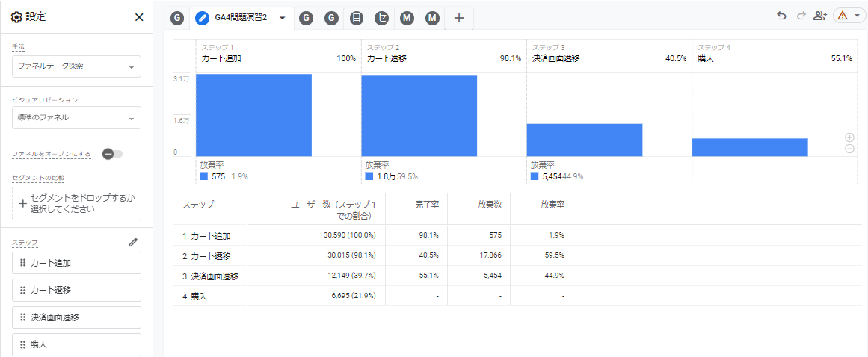Grab the drag handle of 決済画面遷移 step

tap(22, 317)
